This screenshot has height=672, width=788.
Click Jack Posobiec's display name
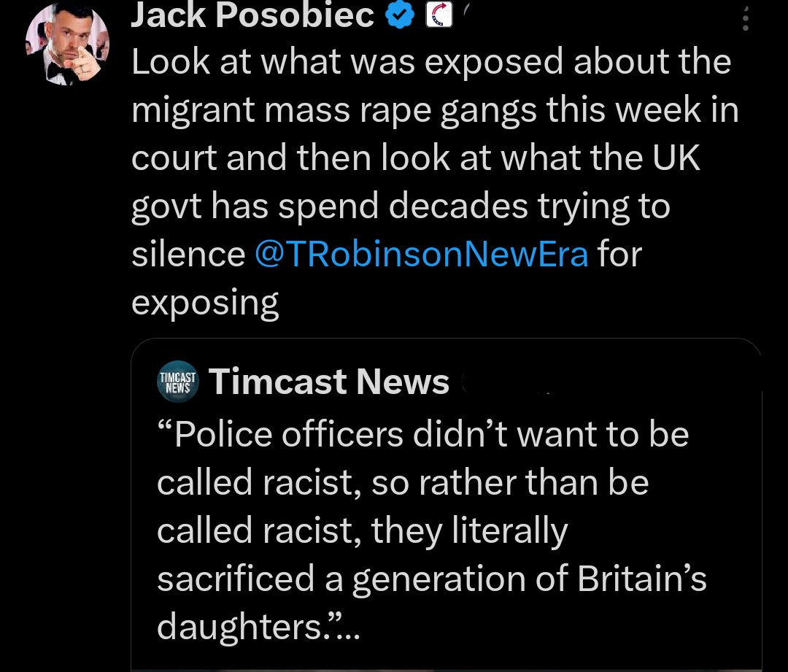coord(252,15)
